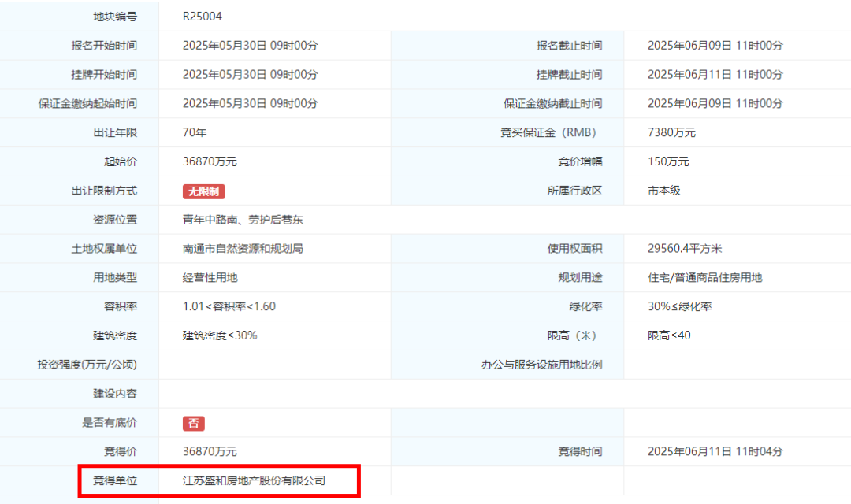This screenshot has width=851, height=504.
Task: Click the 保证金缴纳截止时间 label
Action: [553, 104]
